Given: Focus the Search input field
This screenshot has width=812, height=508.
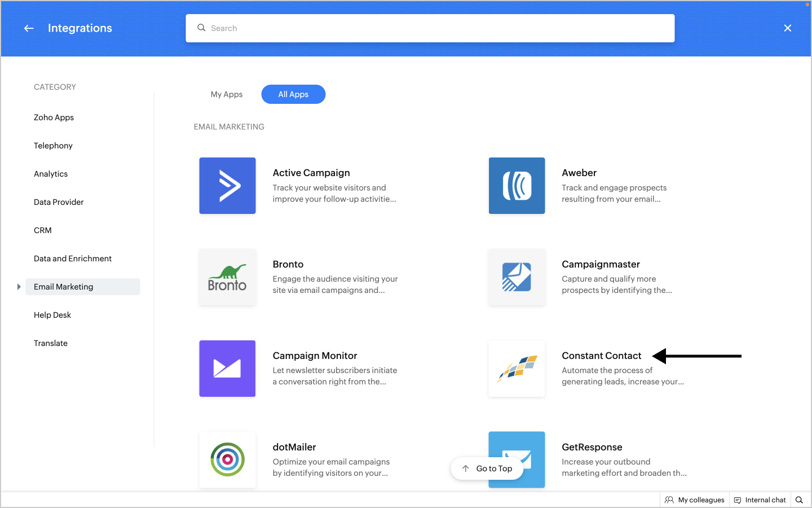Looking at the screenshot, I should point(430,28).
